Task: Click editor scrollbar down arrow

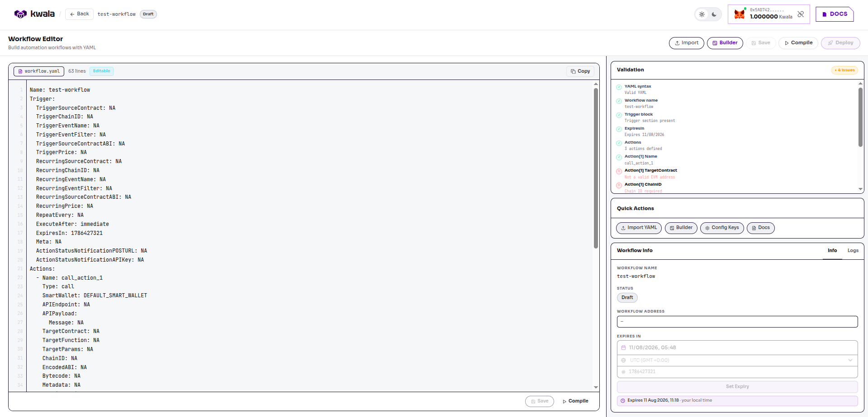Action: click(x=596, y=388)
